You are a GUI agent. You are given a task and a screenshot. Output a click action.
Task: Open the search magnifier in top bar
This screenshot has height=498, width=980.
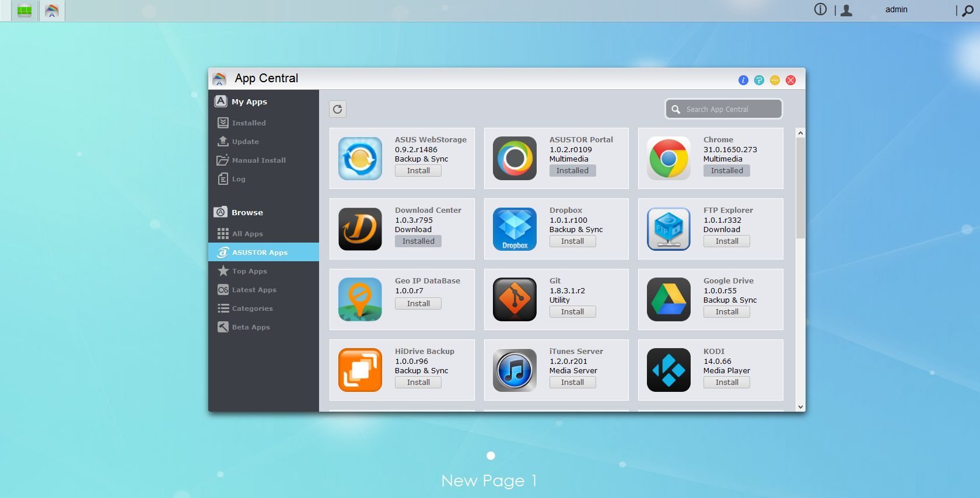967,10
